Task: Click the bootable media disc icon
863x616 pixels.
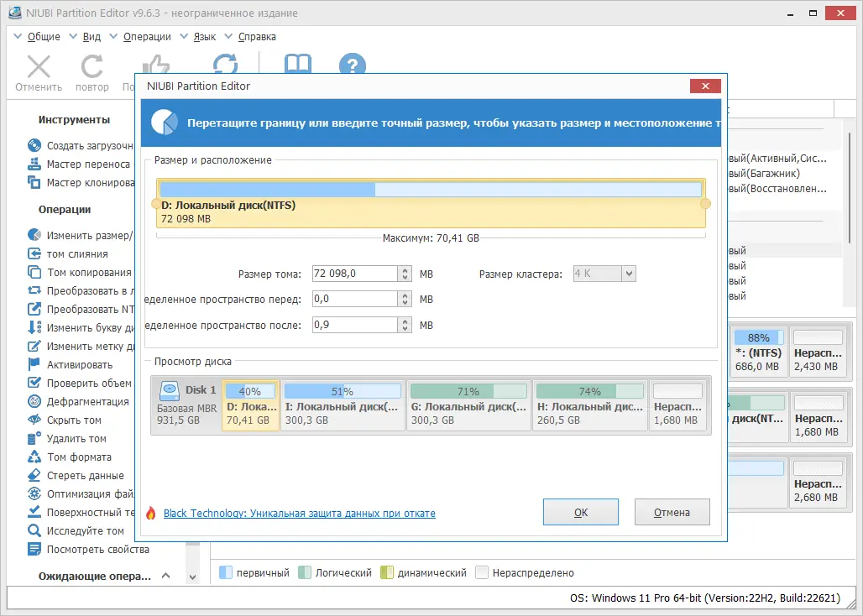Action: [34, 146]
